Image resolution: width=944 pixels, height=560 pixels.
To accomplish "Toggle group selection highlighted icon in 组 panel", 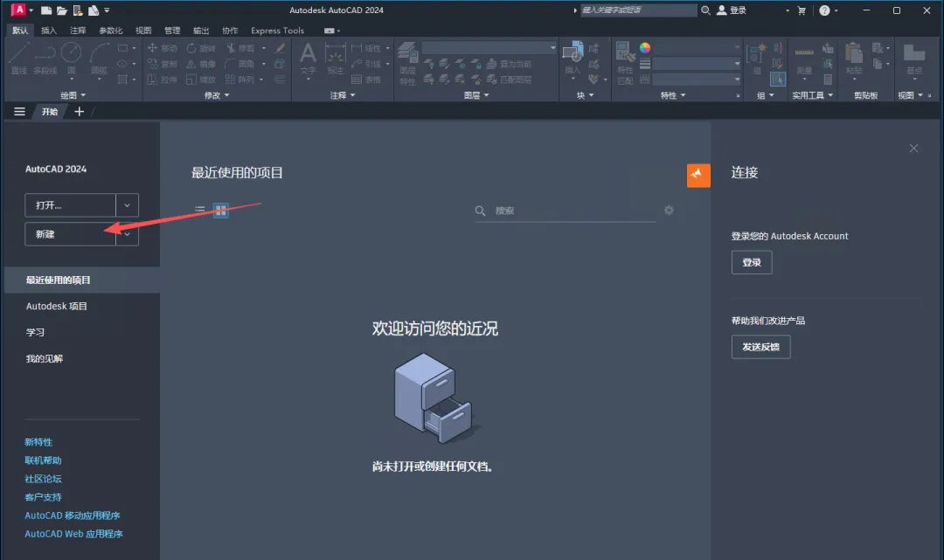I will [778, 80].
